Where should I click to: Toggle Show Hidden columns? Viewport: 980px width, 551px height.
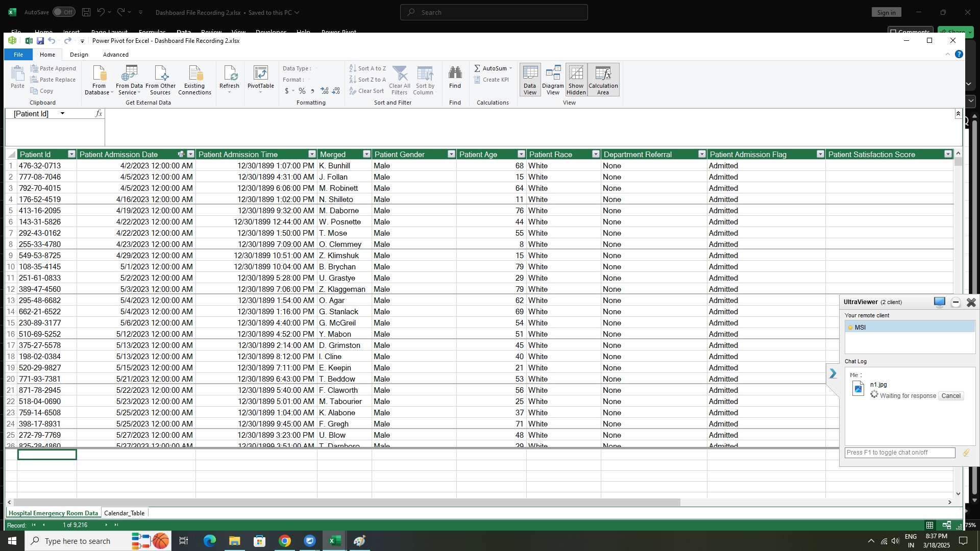(576, 80)
